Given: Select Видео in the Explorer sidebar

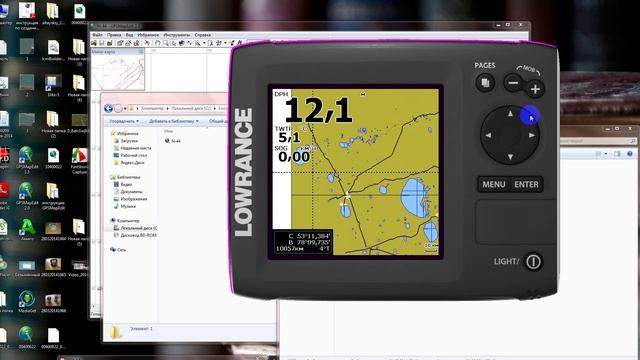Looking at the screenshot, I should 123,184.
